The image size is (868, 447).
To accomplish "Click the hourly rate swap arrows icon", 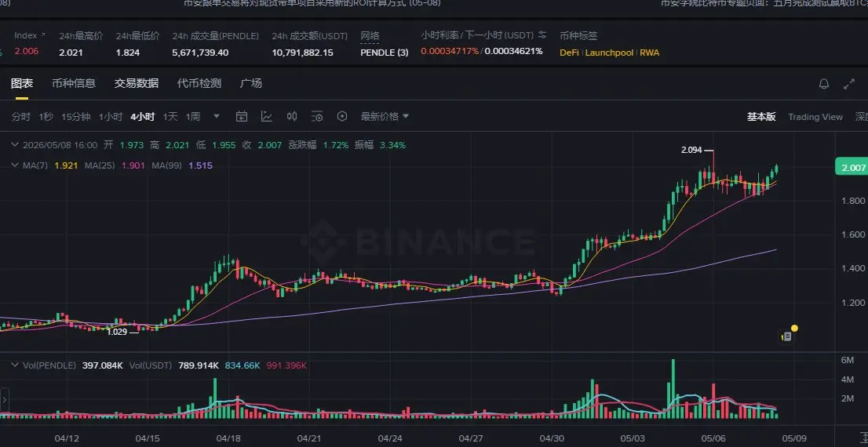I will point(542,35).
